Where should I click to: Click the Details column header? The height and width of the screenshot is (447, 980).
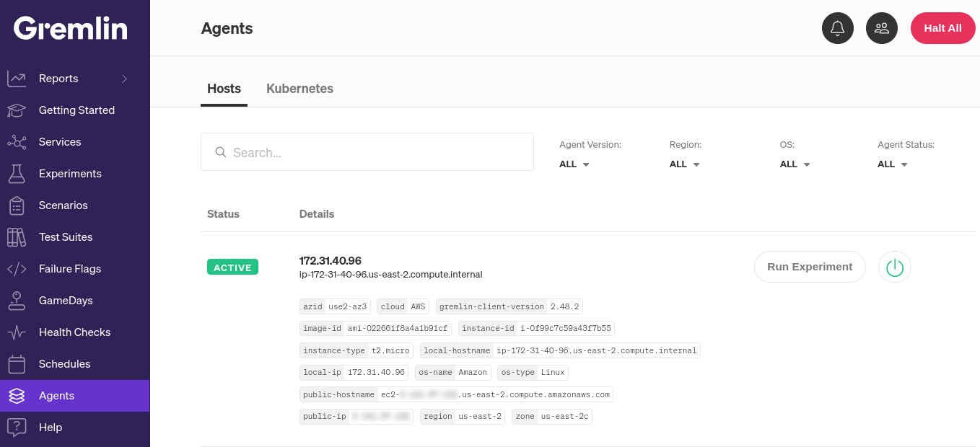click(x=317, y=214)
